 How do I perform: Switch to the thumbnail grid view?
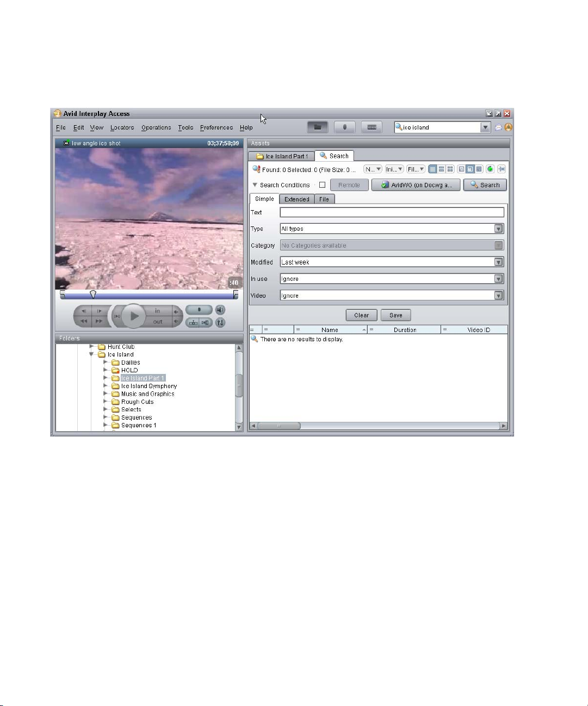450,169
